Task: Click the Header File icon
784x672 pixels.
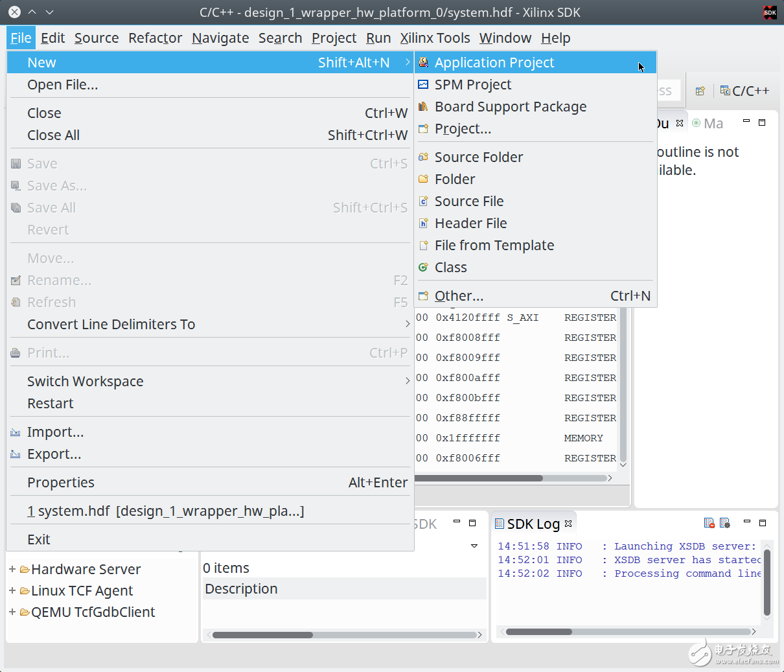Action: click(x=423, y=224)
